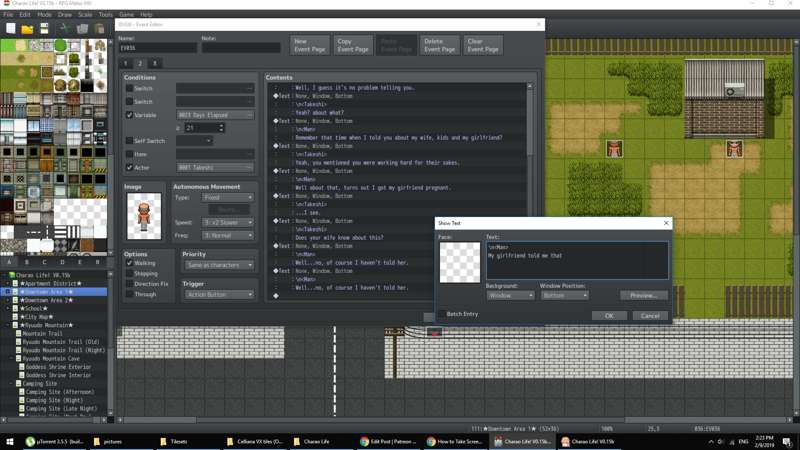The width and height of the screenshot is (800, 450).
Task: Click the Paste toolbar icon
Action: coord(99,29)
